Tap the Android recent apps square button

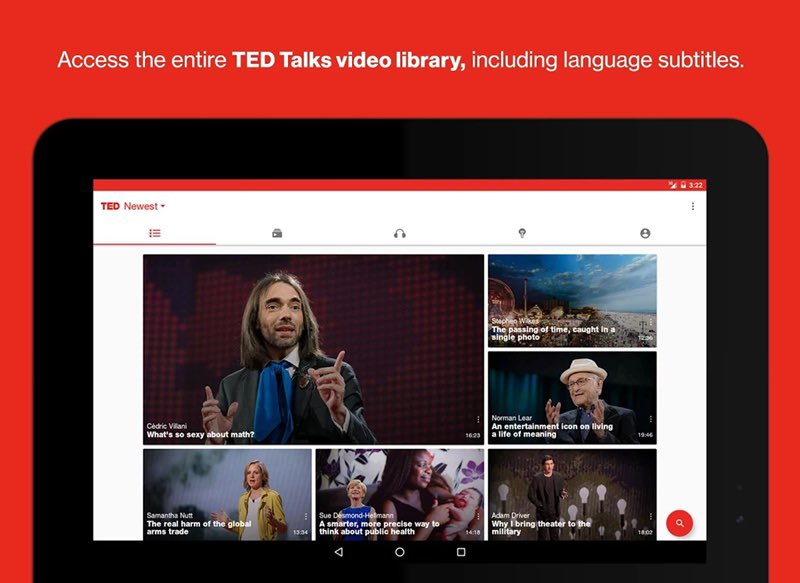click(461, 552)
